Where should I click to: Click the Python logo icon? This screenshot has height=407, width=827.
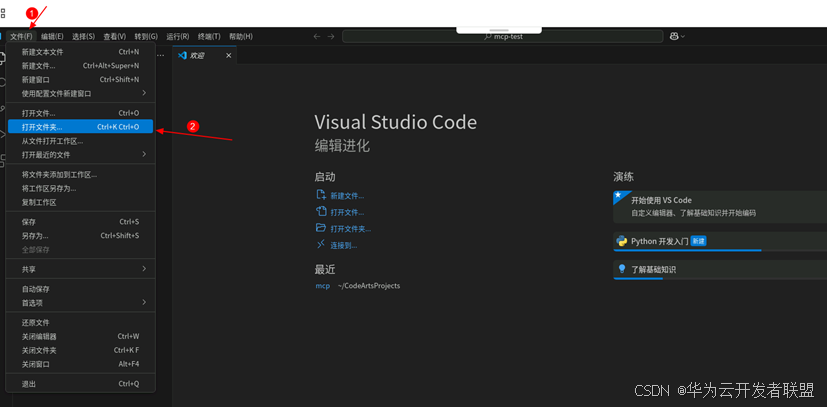coord(621,241)
